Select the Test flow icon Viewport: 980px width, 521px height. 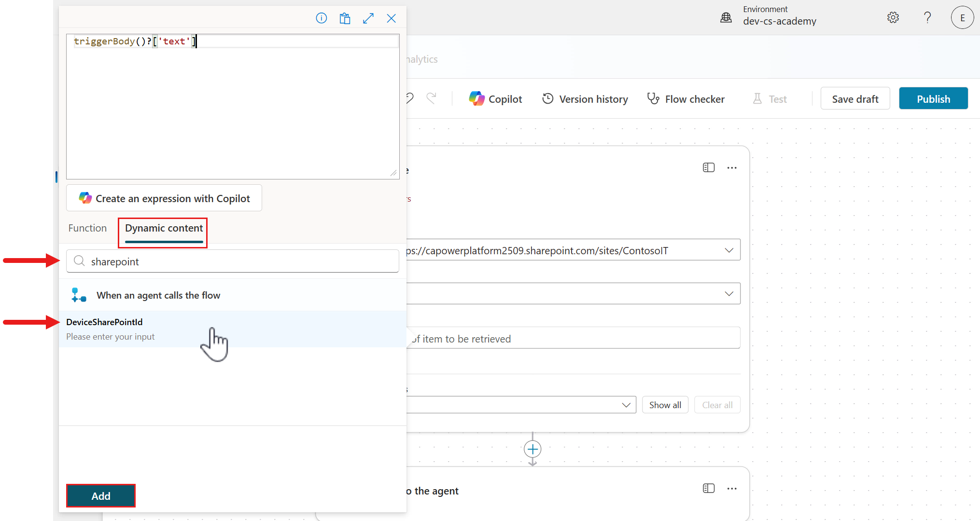pyautogui.click(x=770, y=98)
